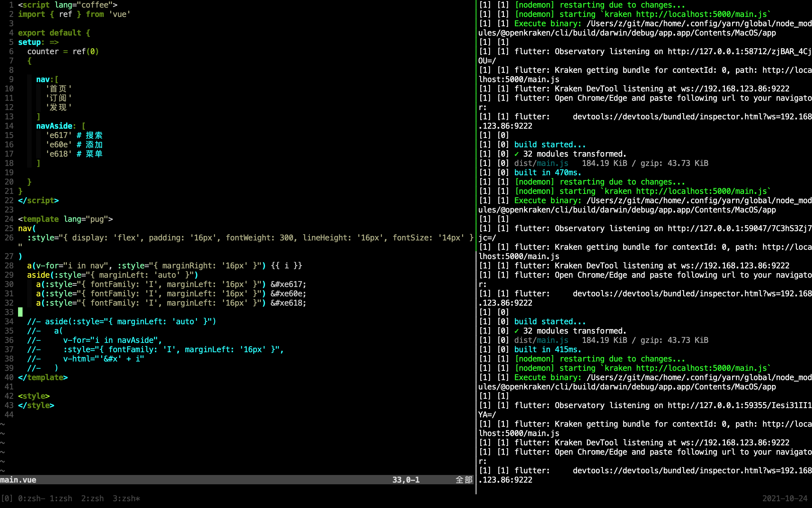Click the commented v-html line
Viewport: 812px width, 508px height.
coord(85,359)
